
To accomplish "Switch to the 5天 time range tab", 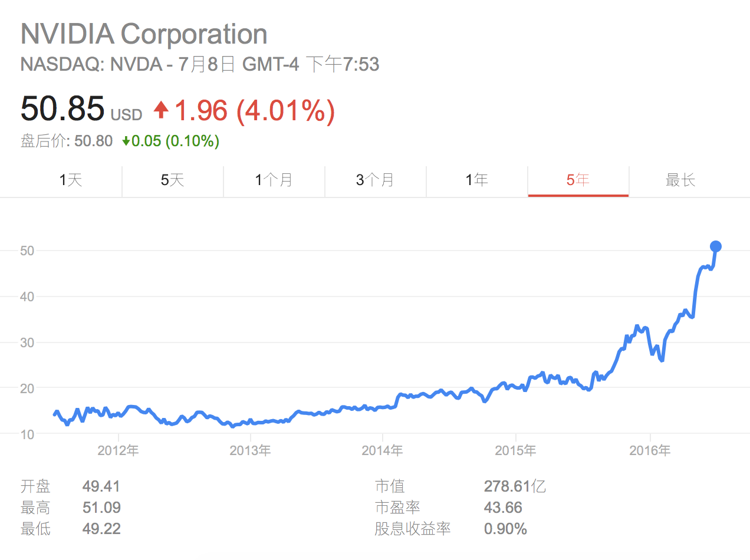I will pyautogui.click(x=172, y=180).
